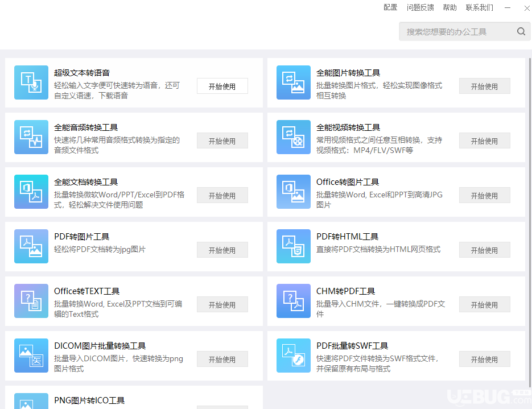Screen dimensions: 532x409
Task: Minimize the application window
Action: coord(508,7)
